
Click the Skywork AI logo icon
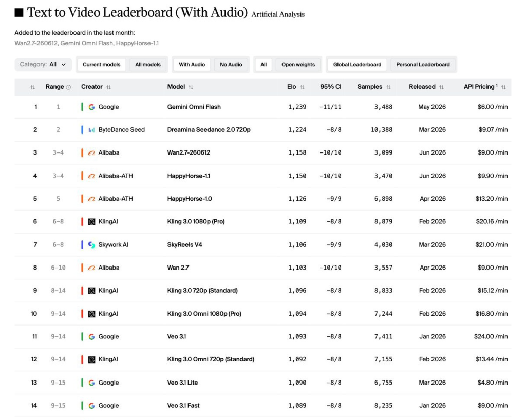91,245
